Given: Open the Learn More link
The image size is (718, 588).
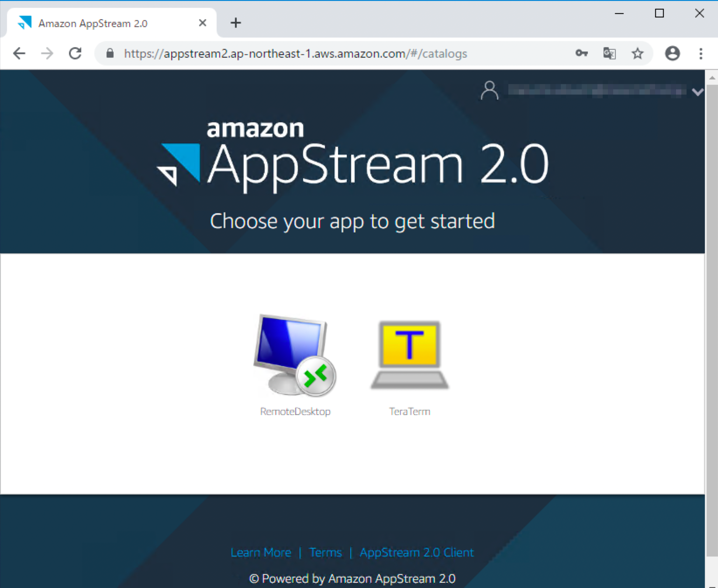Looking at the screenshot, I should [x=261, y=553].
